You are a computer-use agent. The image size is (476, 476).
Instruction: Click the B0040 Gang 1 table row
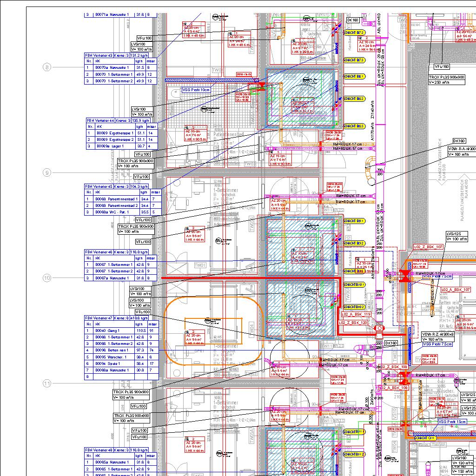(x=121, y=331)
